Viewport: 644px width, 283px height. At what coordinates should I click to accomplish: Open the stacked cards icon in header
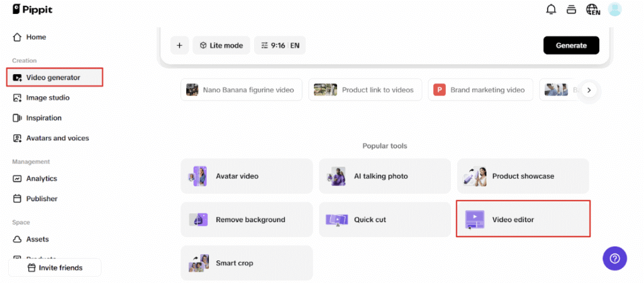click(x=571, y=9)
